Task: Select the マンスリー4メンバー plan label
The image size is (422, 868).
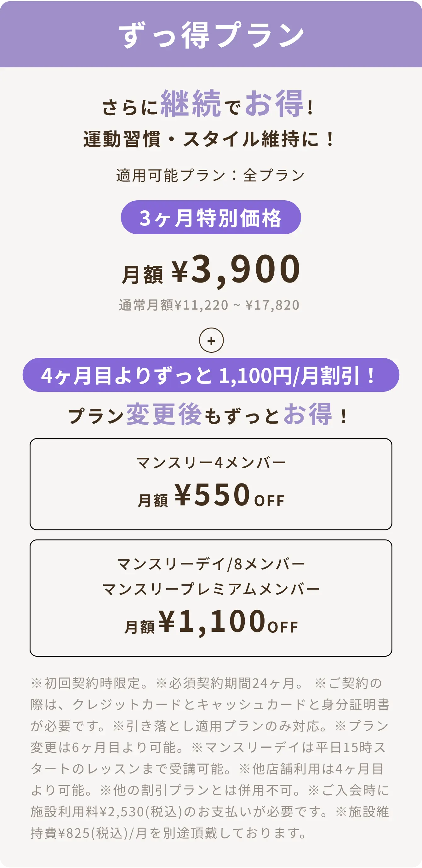Action: point(211,463)
